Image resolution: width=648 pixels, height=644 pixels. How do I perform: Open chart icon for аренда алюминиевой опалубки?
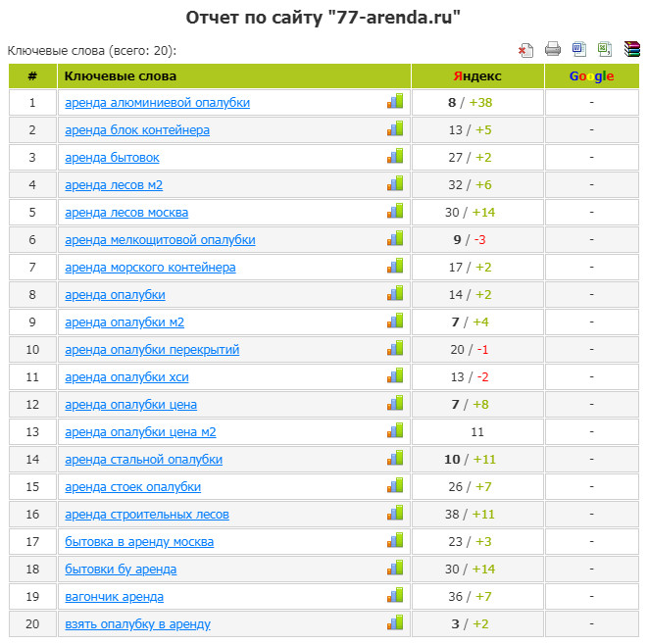pyautogui.click(x=395, y=101)
